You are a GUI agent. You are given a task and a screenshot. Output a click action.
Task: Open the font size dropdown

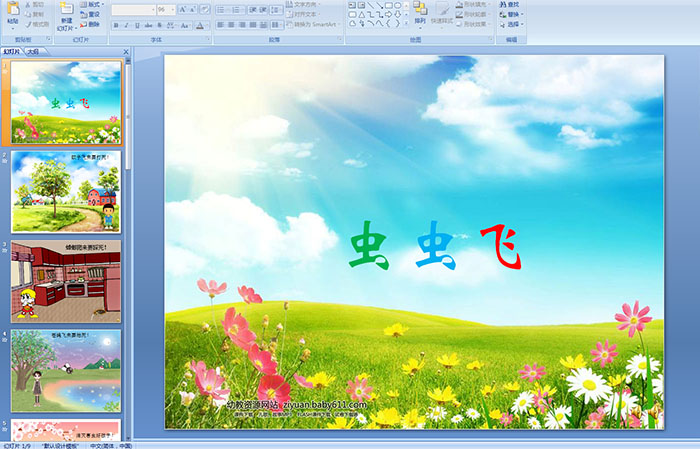tap(172, 9)
